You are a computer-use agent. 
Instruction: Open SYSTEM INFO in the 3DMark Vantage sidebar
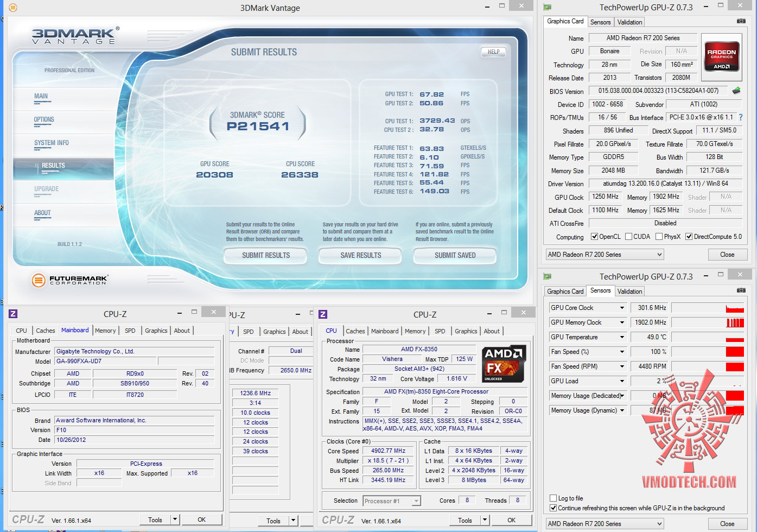tap(52, 143)
